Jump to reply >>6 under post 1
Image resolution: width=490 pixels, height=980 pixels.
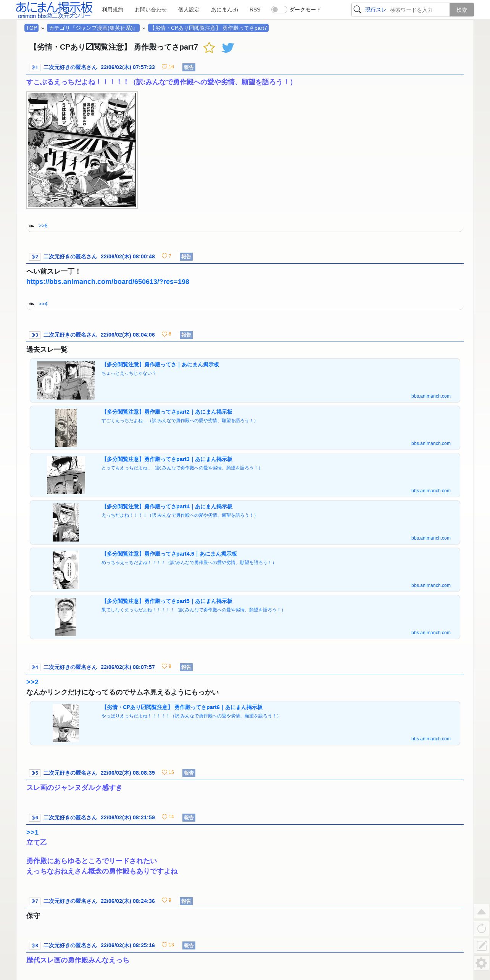(43, 226)
